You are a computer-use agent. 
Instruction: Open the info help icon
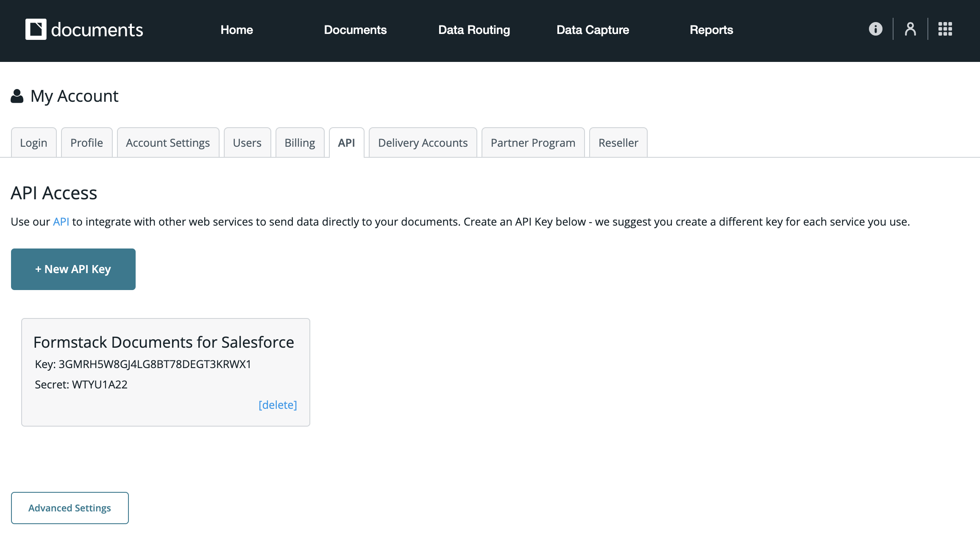point(875,29)
